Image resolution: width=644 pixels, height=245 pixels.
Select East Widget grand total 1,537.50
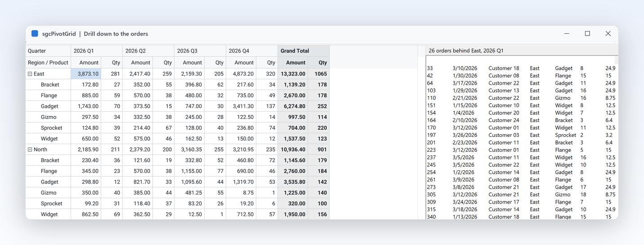point(293,139)
